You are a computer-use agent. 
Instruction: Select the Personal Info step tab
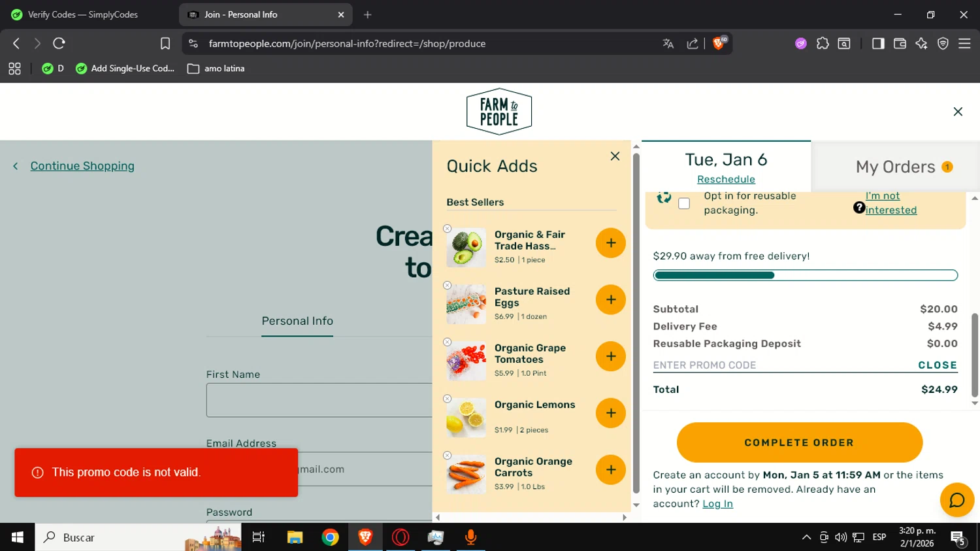[x=297, y=321]
